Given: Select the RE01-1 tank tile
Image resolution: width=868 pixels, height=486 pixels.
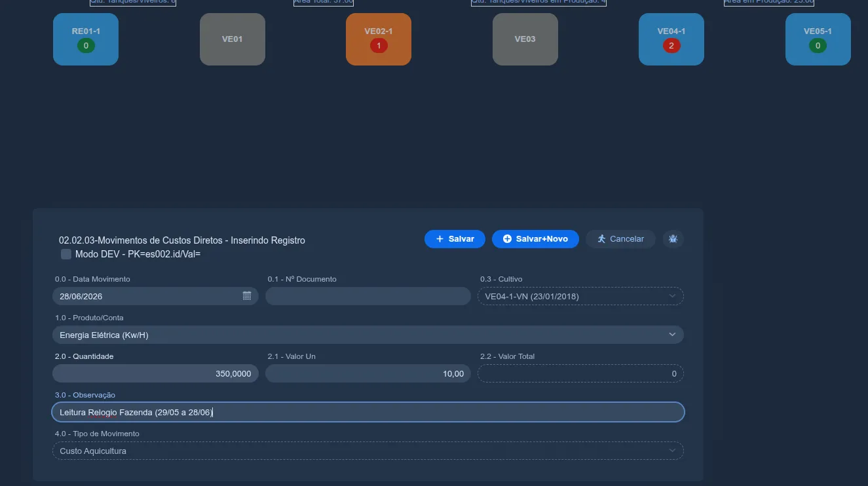Looking at the screenshot, I should (x=86, y=39).
